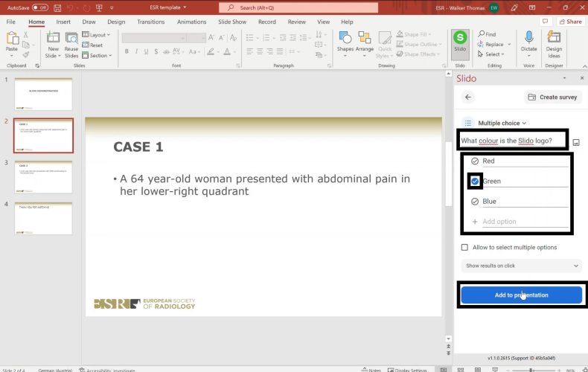Open Notes in the status bar
The image size is (588, 372).
pos(371,370)
